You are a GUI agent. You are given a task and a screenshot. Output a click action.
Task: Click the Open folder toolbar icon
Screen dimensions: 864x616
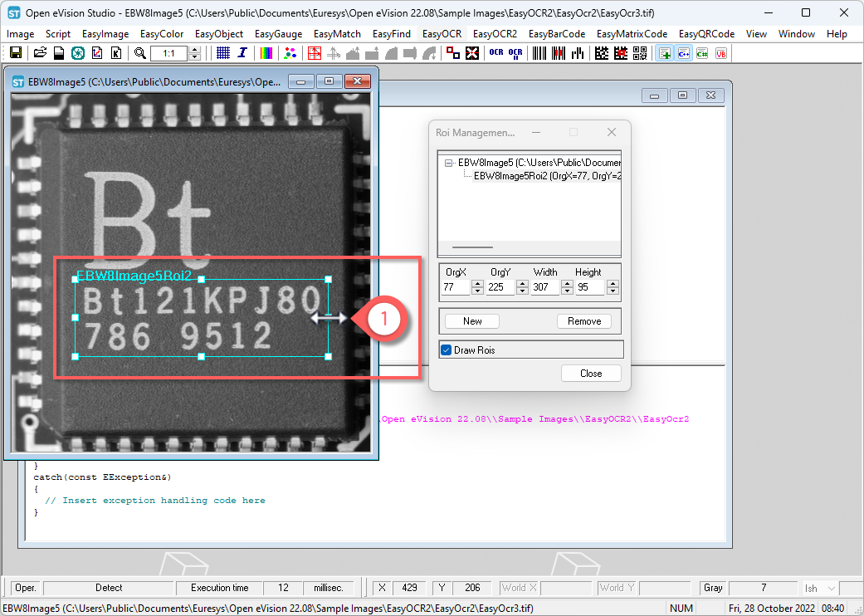pos(40,53)
